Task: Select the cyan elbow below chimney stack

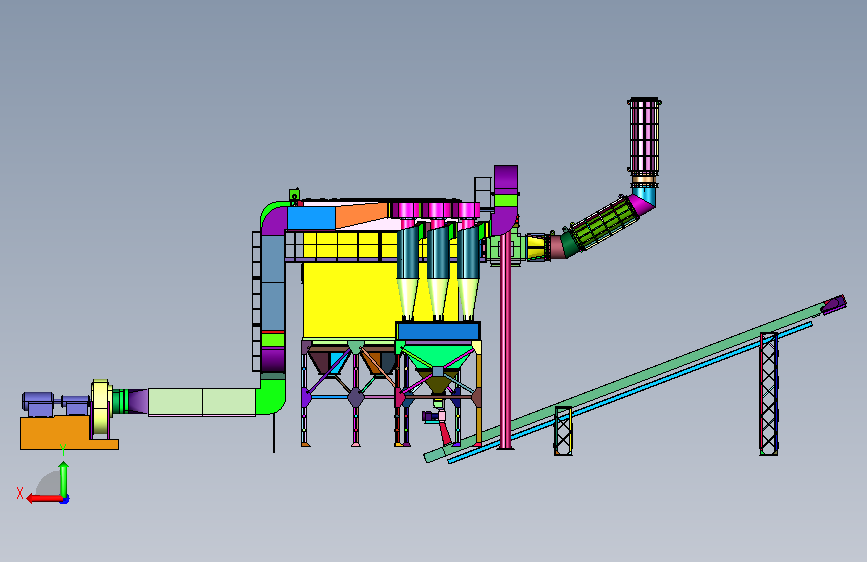Action: 645,196
